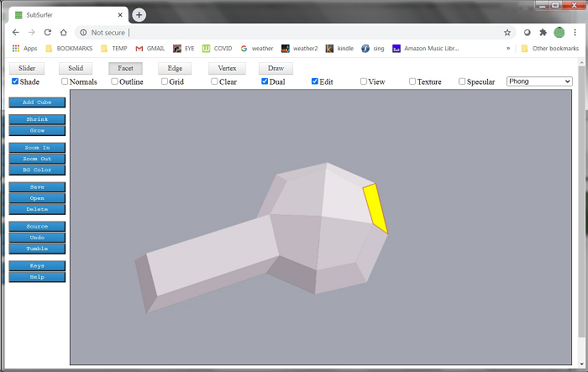
Task: Show the Keys shortcuts button
Action: tap(37, 266)
